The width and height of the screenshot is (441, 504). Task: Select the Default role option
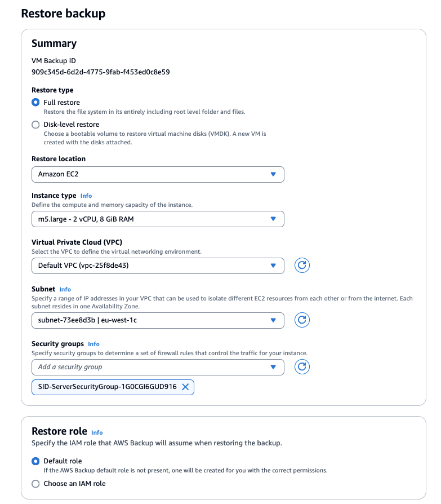35,461
